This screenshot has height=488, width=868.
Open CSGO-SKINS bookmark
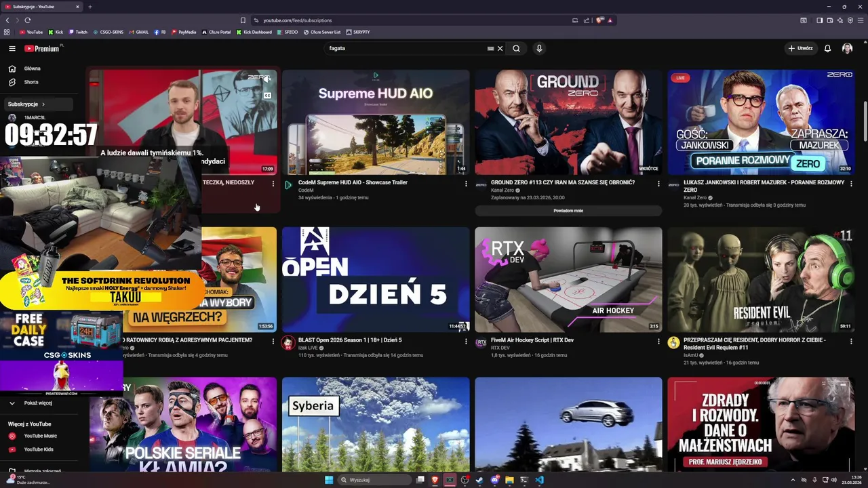tap(108, 32)
